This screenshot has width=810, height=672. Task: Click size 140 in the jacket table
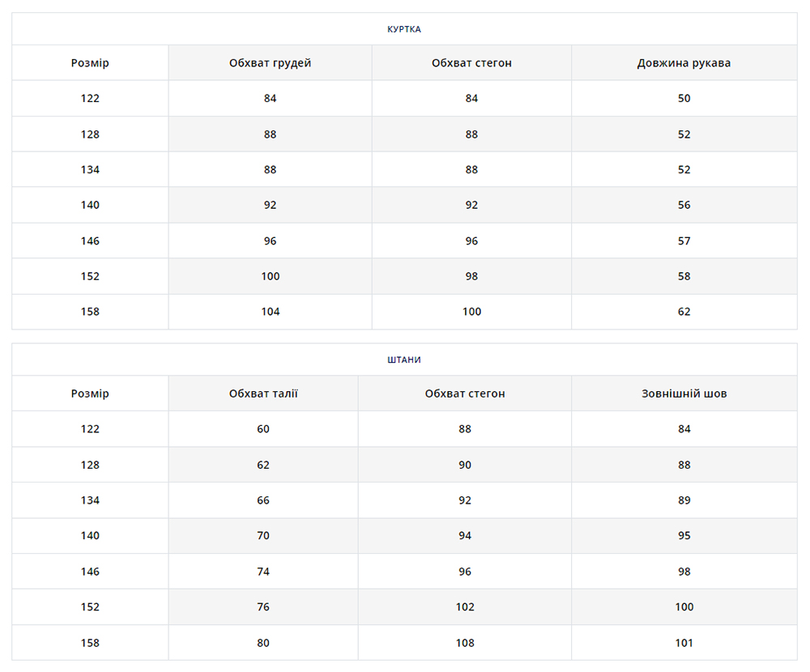(90, 205)
